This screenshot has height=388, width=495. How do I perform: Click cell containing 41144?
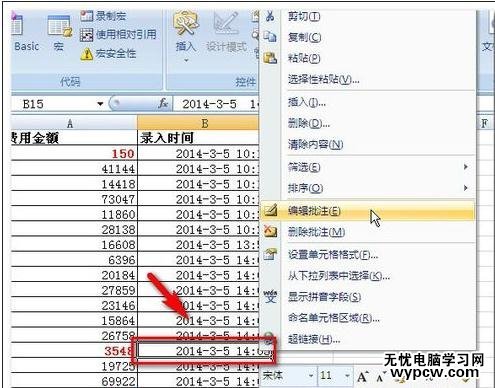click(x=73, y=169)
